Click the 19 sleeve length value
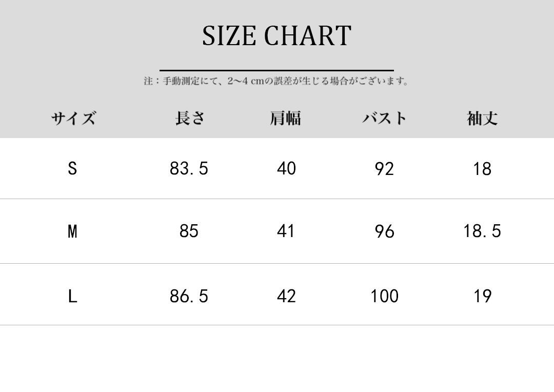Image resolution: width=554 pixels, height=392 pixels. pyautogui.click(x=482, y=296)
